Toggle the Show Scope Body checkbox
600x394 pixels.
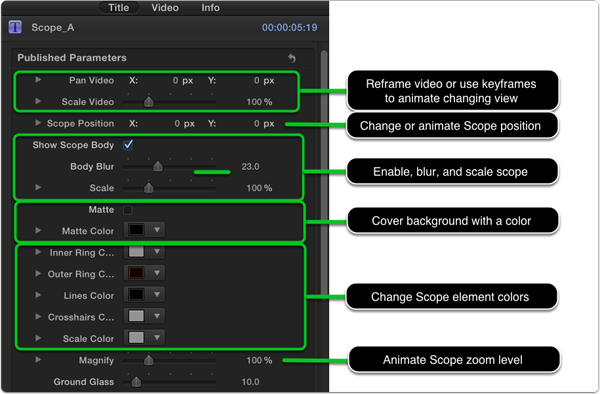[x=128, y=145]
